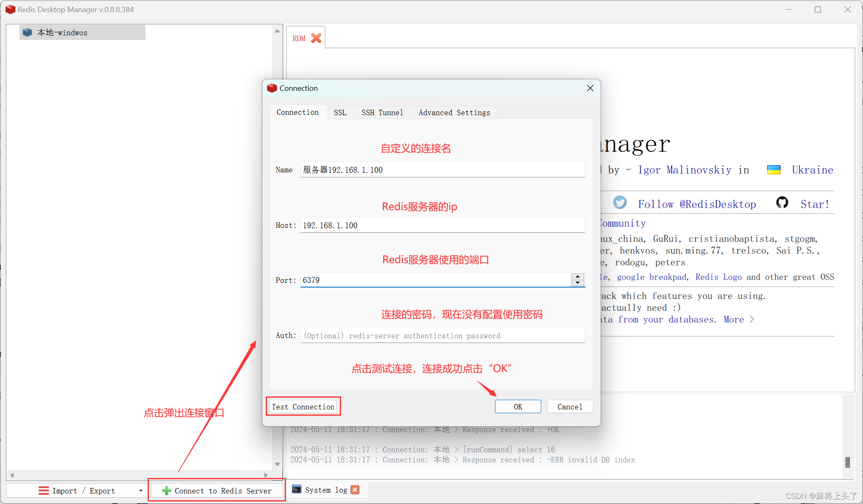Click the red Import/Export list icon

click(x=43, y=491)
